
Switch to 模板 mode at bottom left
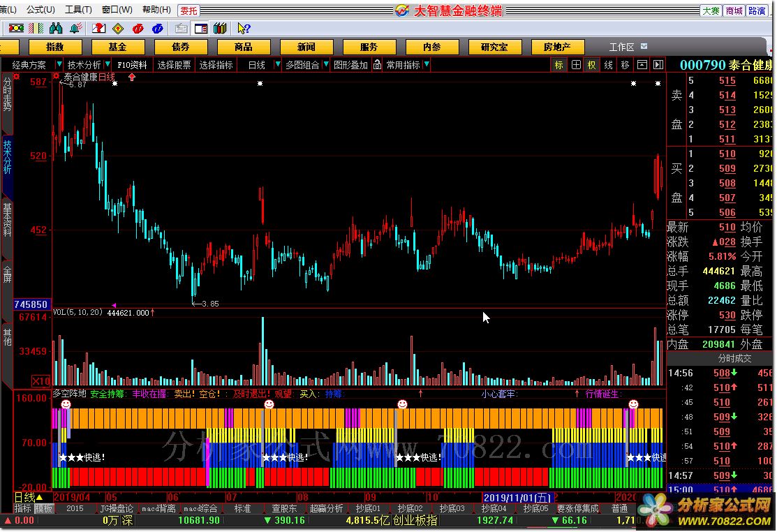43,508
